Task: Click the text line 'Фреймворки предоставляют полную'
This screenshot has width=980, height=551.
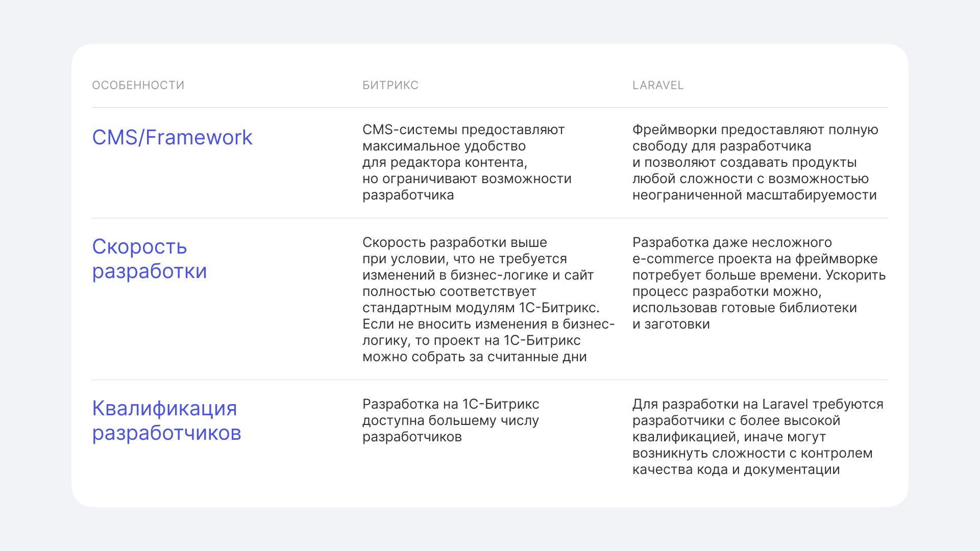Action: tap(755, 130)
